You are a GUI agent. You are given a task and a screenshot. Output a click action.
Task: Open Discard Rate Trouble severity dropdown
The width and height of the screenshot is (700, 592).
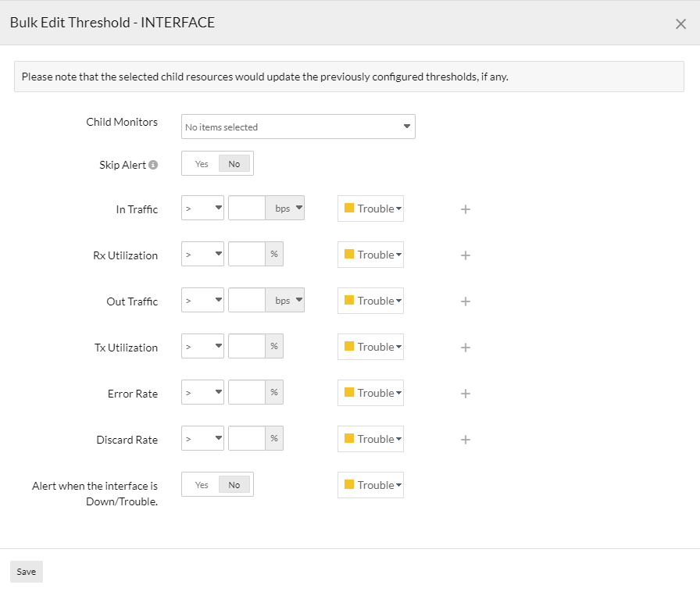click(370, 439)
